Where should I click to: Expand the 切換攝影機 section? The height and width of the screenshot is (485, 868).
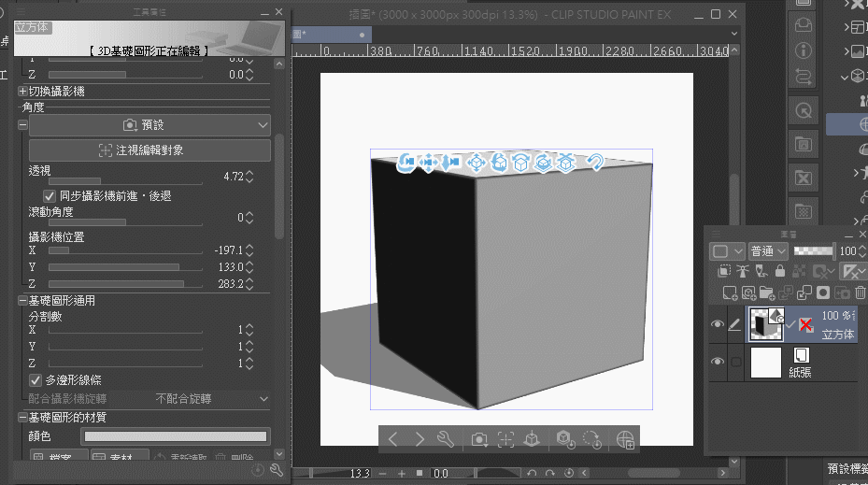[x=23, y=92]
